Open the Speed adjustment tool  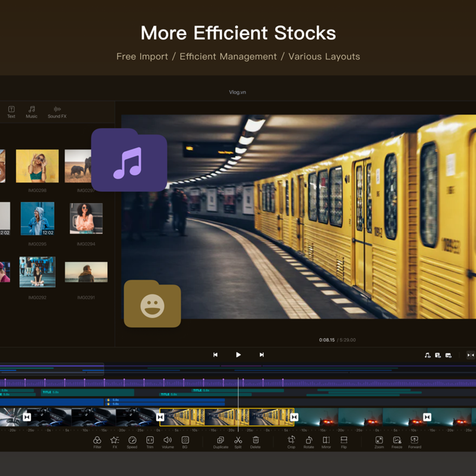click(132, 442)
